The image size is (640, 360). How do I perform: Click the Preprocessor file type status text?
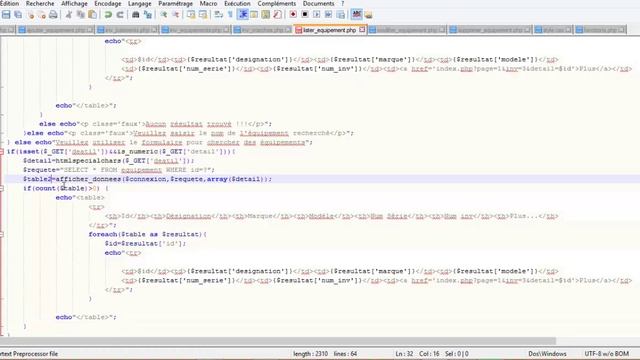click(x=29, y=354)
